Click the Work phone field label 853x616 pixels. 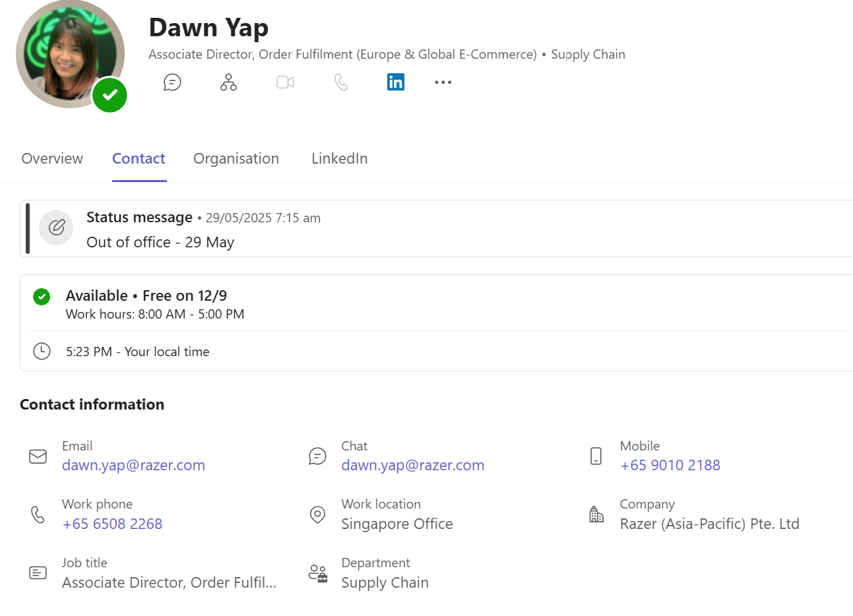97,505
